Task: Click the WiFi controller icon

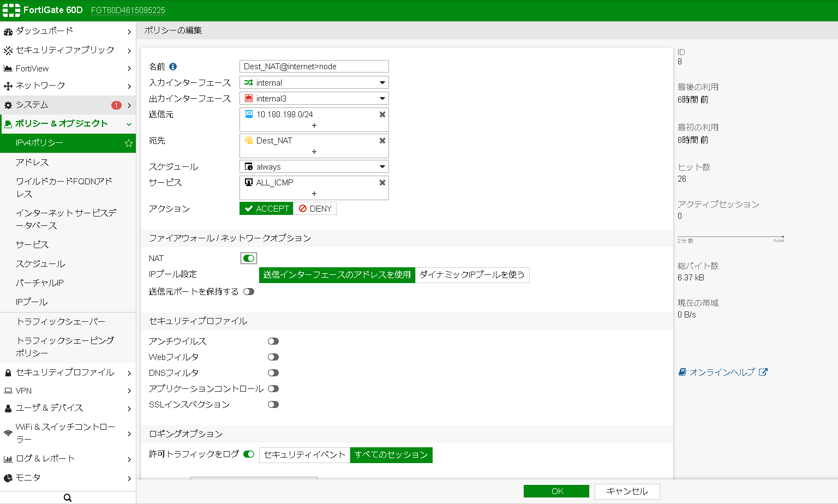Action: [8, 433]
